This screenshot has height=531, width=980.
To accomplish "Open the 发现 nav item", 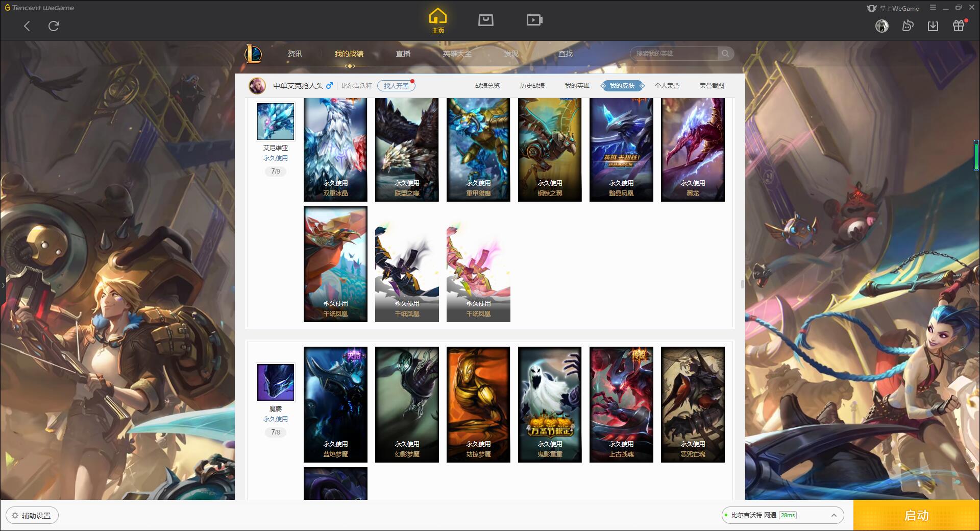I will pyautogui.click(x=511, y=54).
